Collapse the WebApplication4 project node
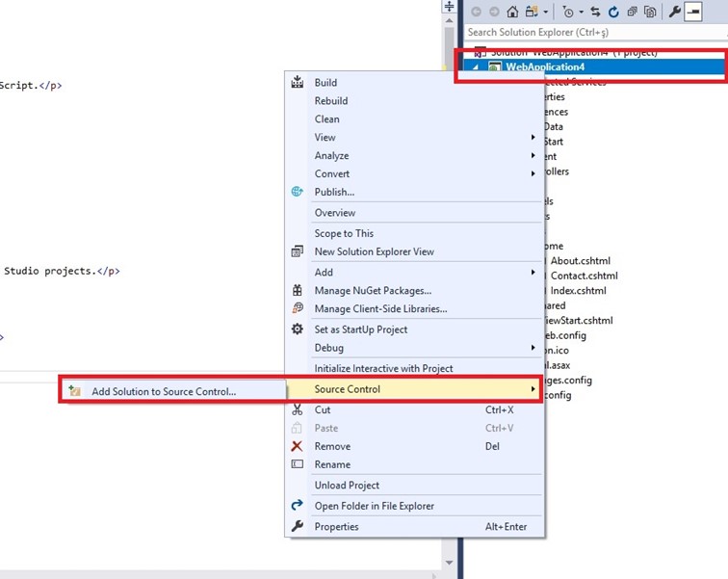The width and height of the screenshot is (728, 579). pyautogui.click(x=476, y=67)
